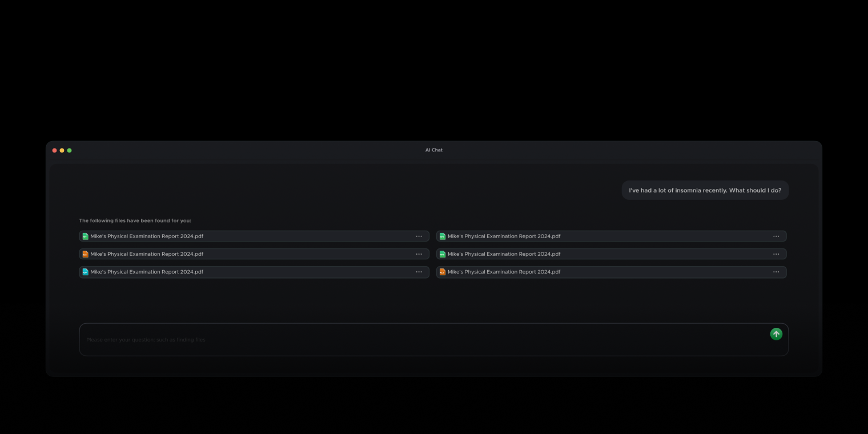868x434 pixels.
Task: Click the insomnia question message bubble
Action: click(705, 190)
